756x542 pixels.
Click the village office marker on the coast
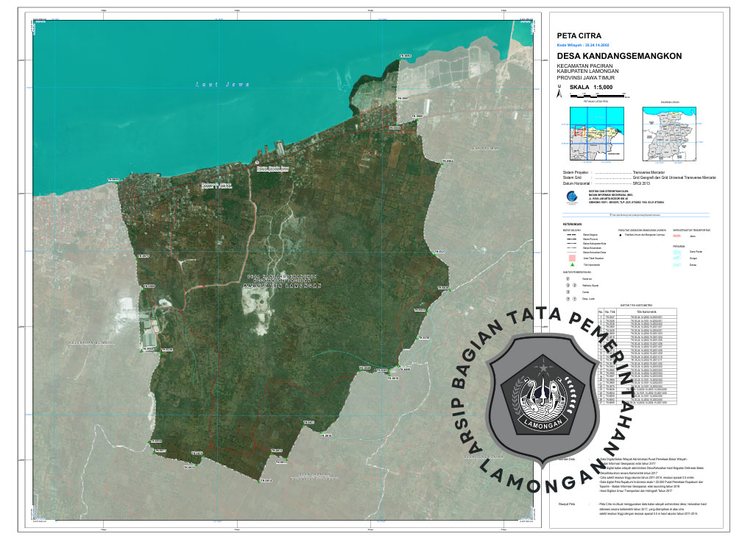click(257, 162)
